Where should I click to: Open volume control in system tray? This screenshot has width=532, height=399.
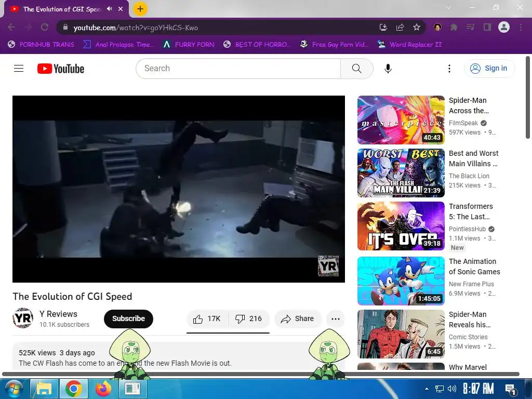point(452,389)
